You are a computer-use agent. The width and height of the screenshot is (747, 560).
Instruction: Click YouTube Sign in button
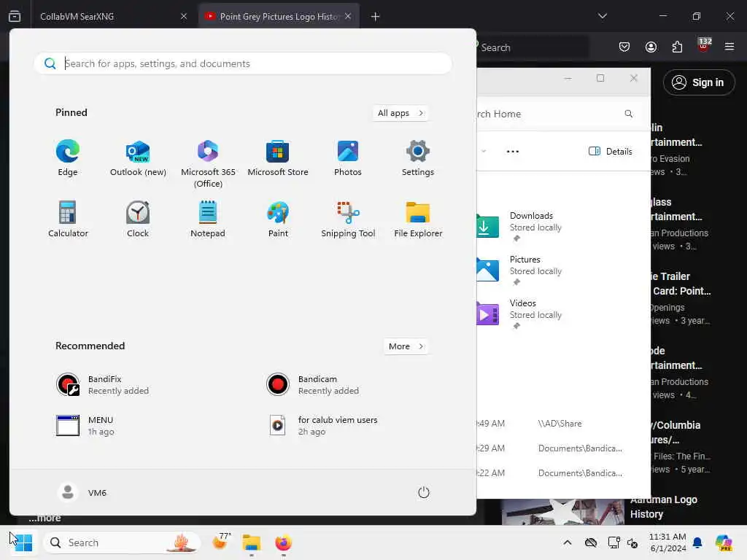[x=698, y=82]
